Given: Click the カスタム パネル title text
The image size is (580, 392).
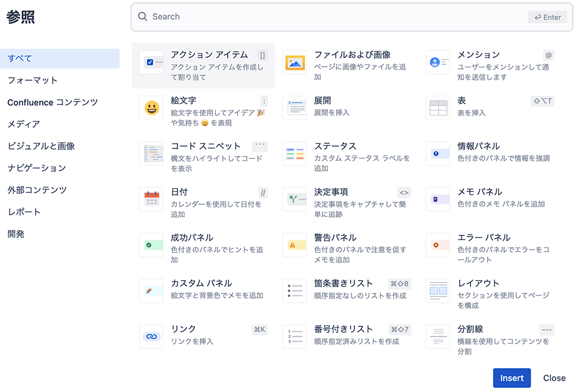Looking at the screenshot, I should tap(201, 284).
